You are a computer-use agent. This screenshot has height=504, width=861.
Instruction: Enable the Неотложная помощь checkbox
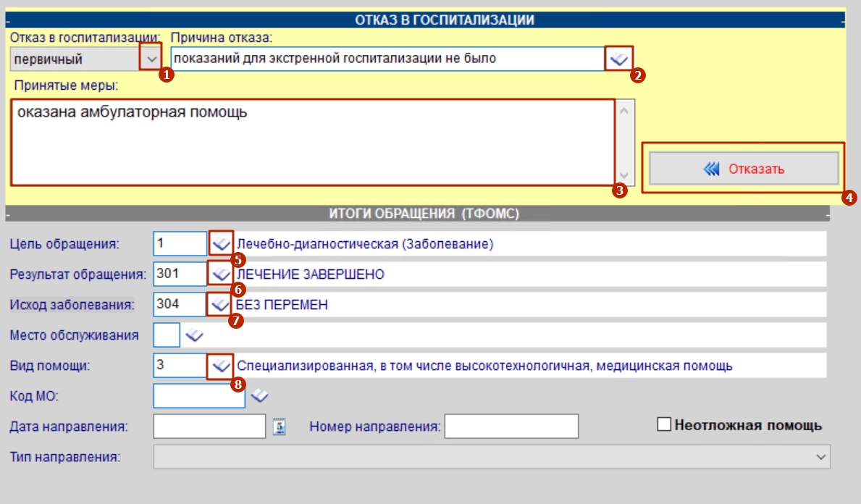coord(664,424)
